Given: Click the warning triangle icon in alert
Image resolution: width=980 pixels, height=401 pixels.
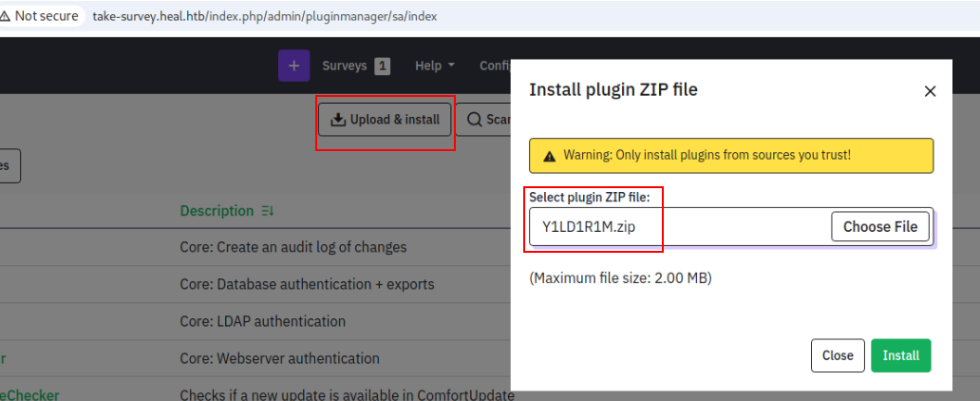Looking at the screenshot, I should tap(550, 155).
